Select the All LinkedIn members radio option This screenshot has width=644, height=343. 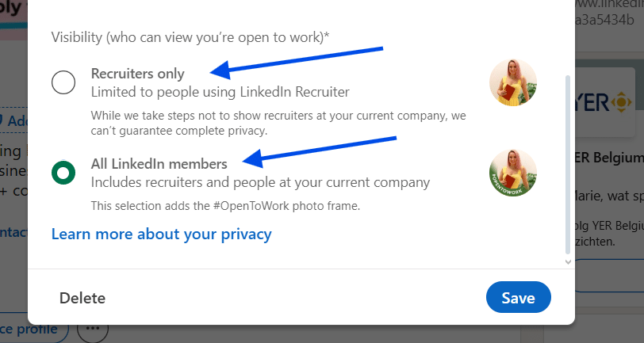pyautogui.click(x=63, y=172)
